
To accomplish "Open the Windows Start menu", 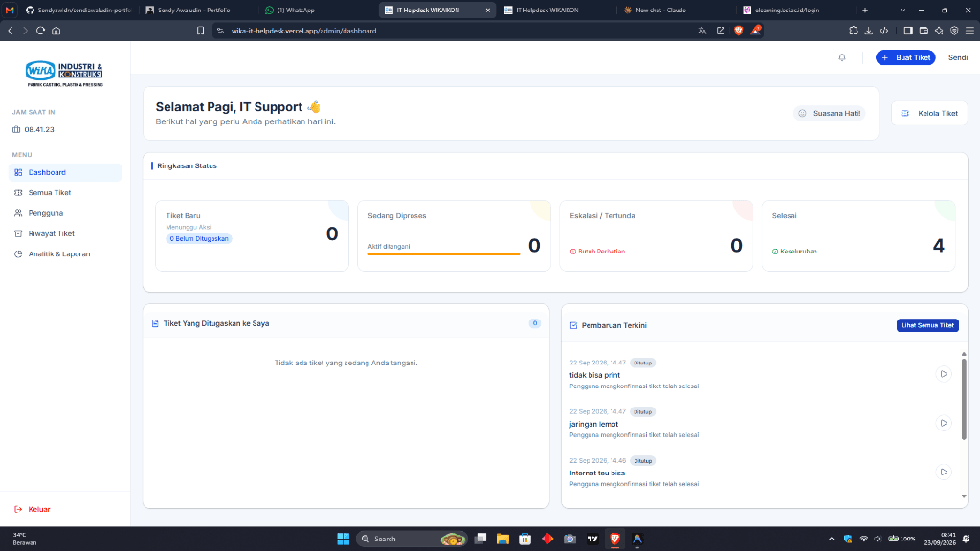I will pos(344,539).
